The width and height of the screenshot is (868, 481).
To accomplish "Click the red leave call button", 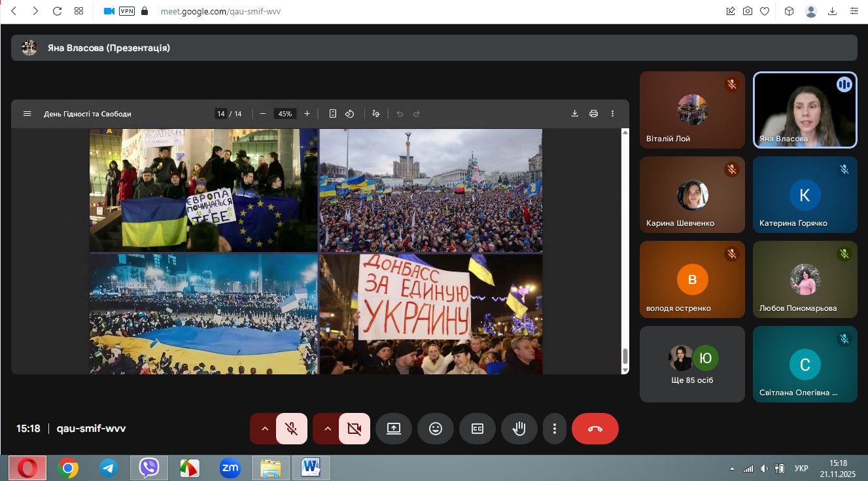I will pyautogui.click(x=595, y=429).
